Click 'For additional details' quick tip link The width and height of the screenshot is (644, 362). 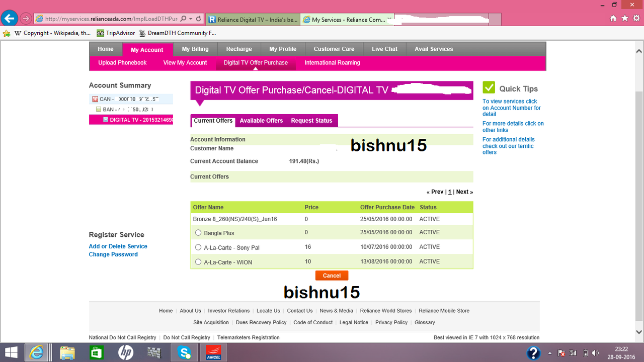(x=508, y=146)
